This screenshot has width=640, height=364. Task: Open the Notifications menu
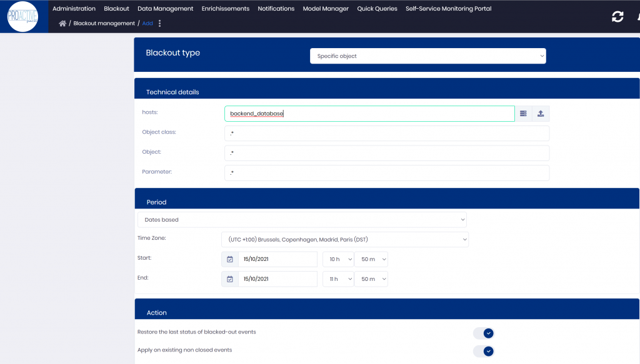click(276, 9)
